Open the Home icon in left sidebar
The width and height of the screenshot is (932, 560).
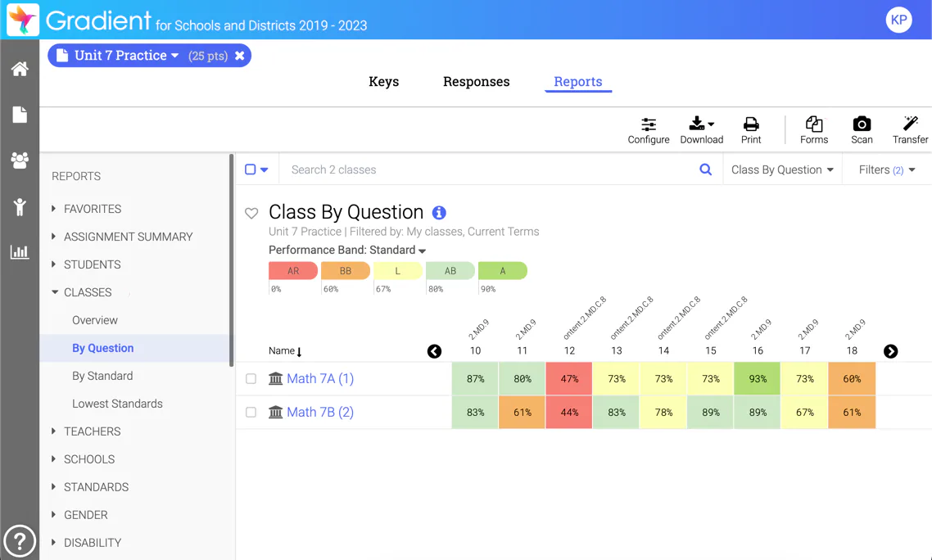(20, 69)
